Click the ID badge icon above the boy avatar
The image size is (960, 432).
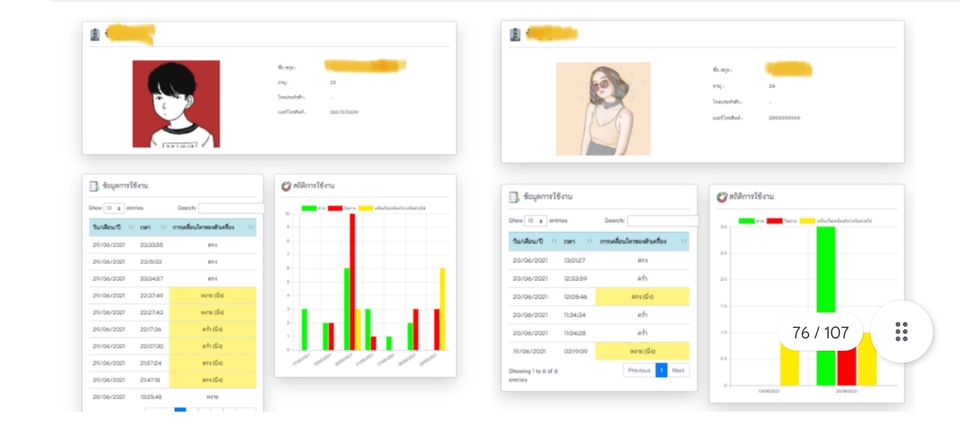(x=94, y=35)
